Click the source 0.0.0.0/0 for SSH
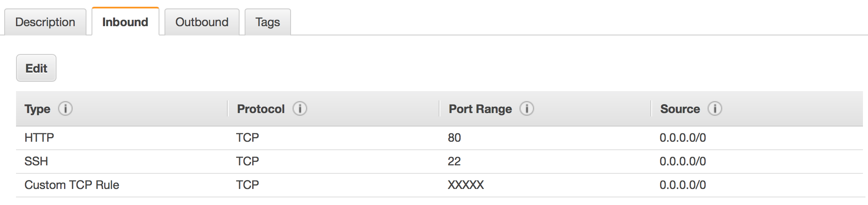Screen dimensions: 868x205 coord(682,161)
